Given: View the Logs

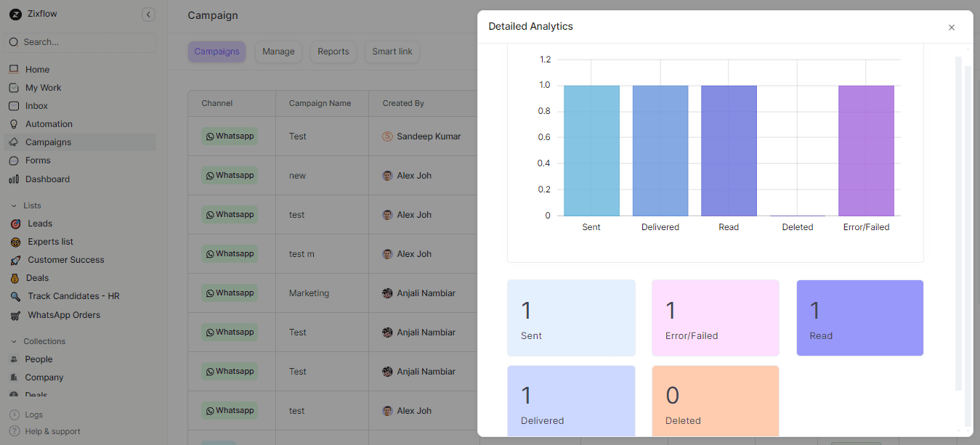Looking at the screenshot, I should tap(33, 414).
